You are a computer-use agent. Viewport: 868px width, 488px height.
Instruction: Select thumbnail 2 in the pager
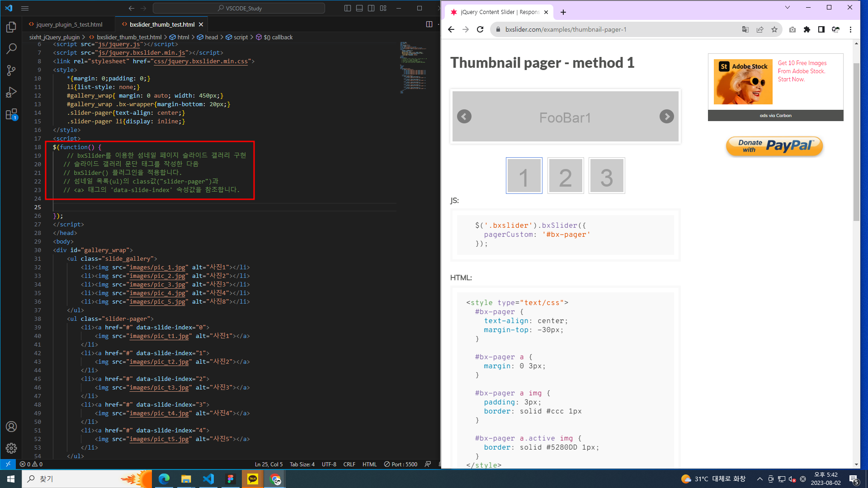pyautogui.click(x=565, y=176)
